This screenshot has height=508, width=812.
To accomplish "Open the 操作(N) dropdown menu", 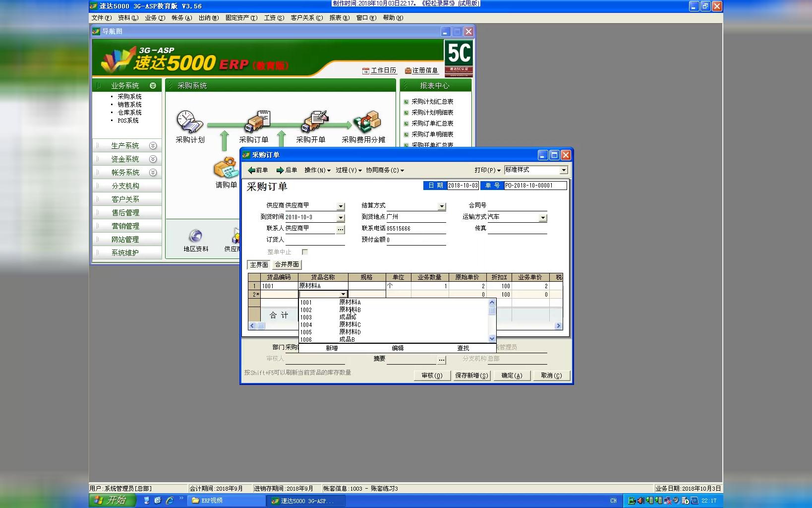I will 317,170.
